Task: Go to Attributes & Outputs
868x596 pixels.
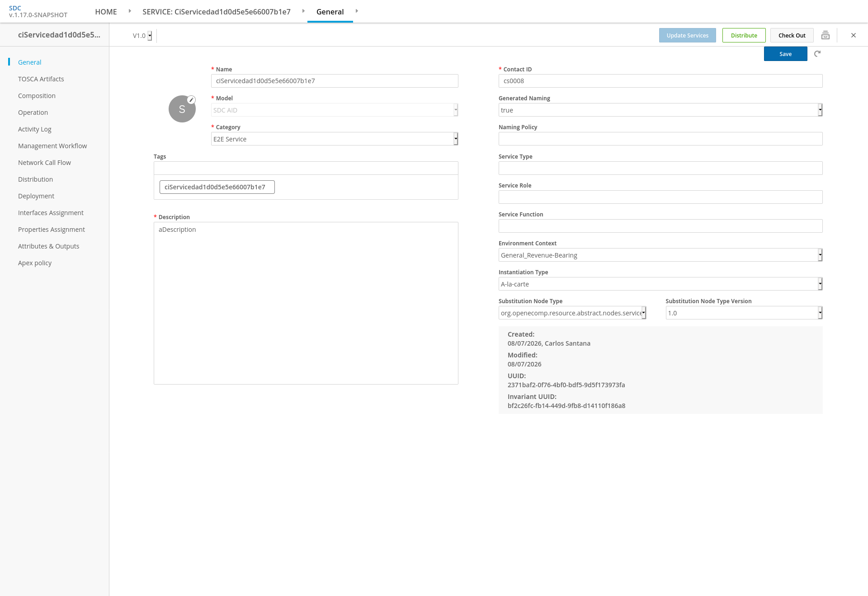Action: click(48, 246)
